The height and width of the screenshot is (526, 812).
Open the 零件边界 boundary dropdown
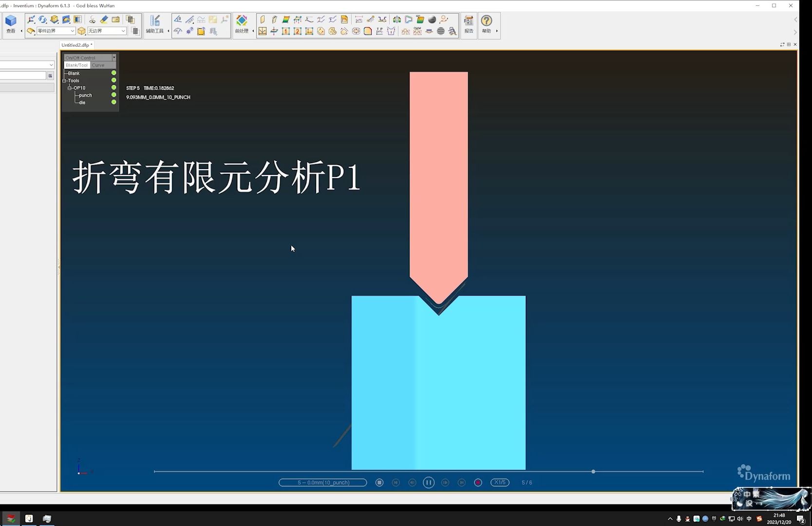72,31
